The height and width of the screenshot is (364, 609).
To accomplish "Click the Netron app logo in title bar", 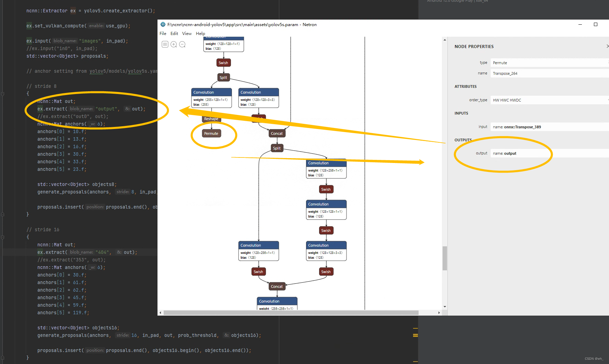I will [163, 24].
